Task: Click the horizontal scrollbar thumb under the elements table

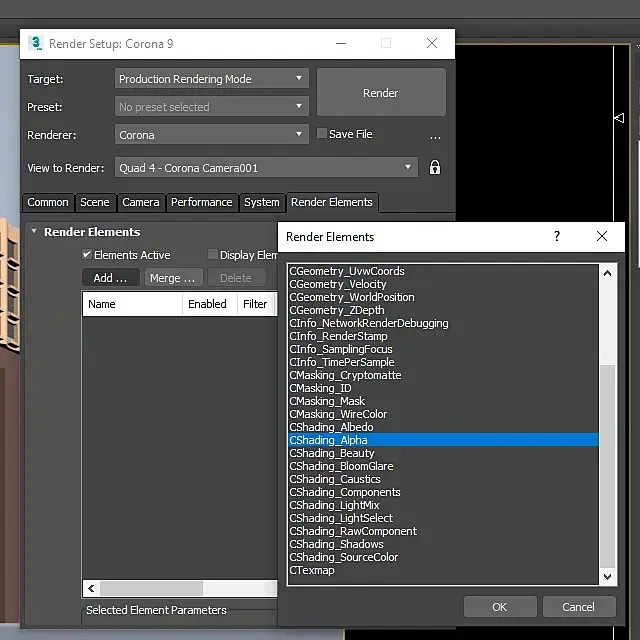Action: click(x=151, y=588)
